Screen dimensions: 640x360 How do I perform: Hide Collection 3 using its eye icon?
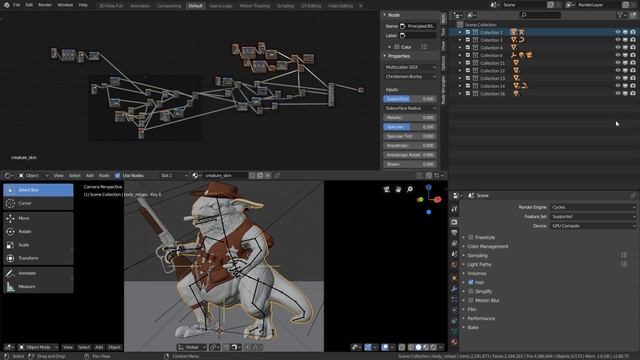[x=618, y=40]
